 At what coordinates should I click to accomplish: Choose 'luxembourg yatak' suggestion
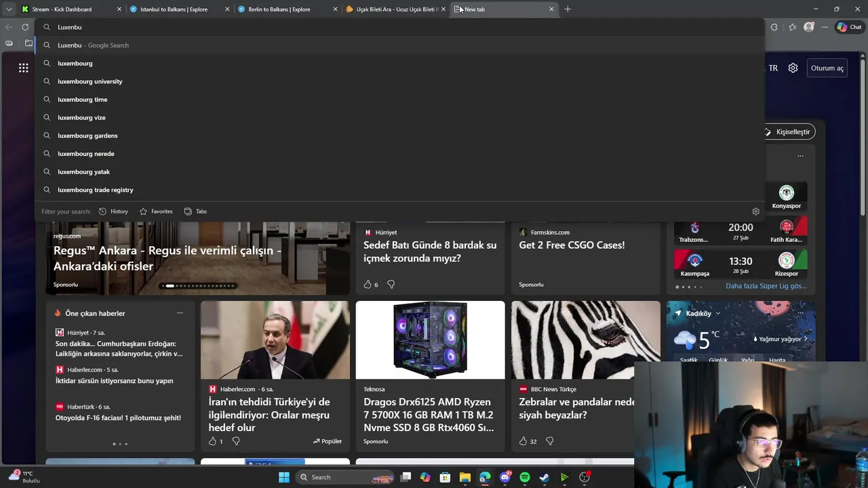(399, 171)
